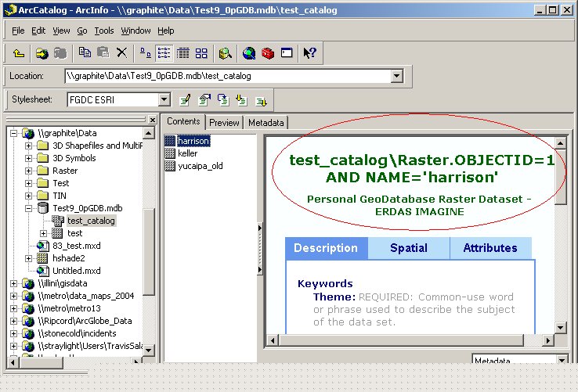Open the Edit menu
The image size is (578, 392).
[x=38, y=31]
